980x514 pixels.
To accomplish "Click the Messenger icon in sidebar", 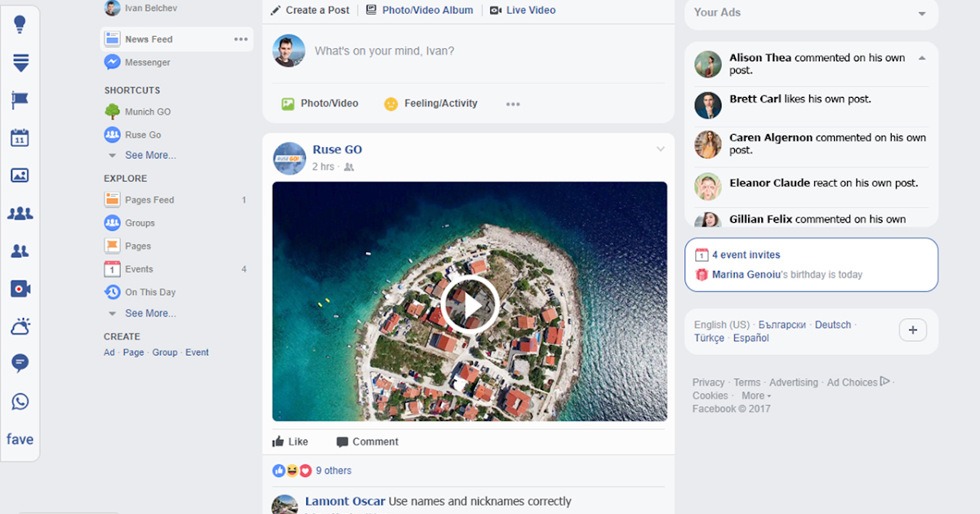I will (113, 63).
